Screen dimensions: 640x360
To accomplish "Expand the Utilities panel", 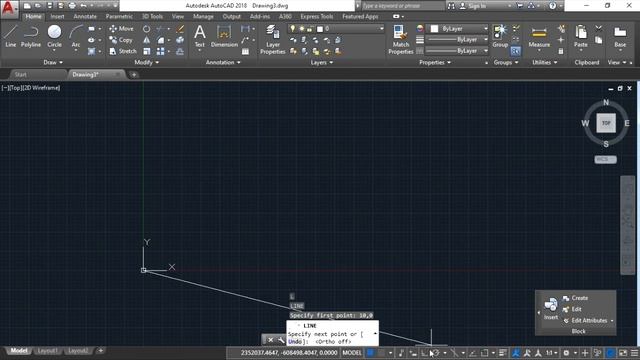I will click(544, 62).
